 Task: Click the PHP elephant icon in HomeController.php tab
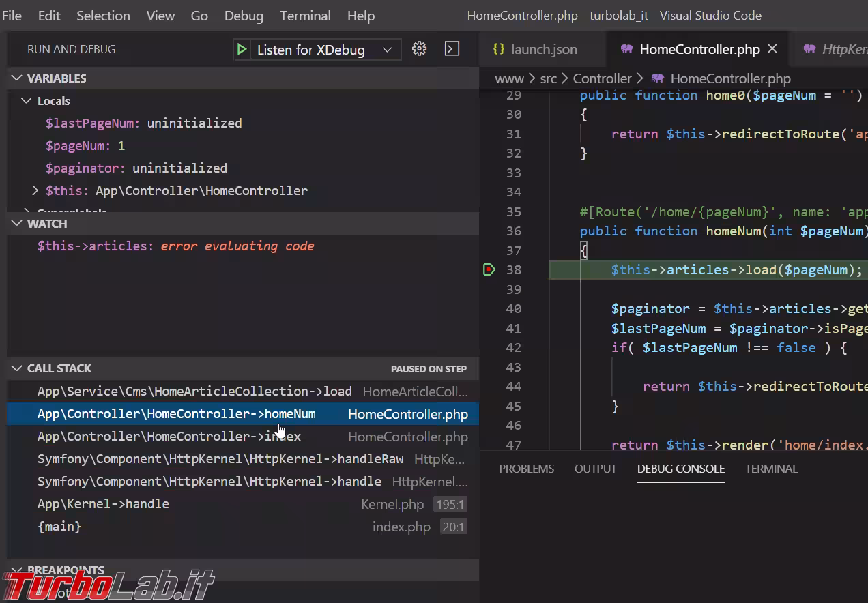point(626,49)
